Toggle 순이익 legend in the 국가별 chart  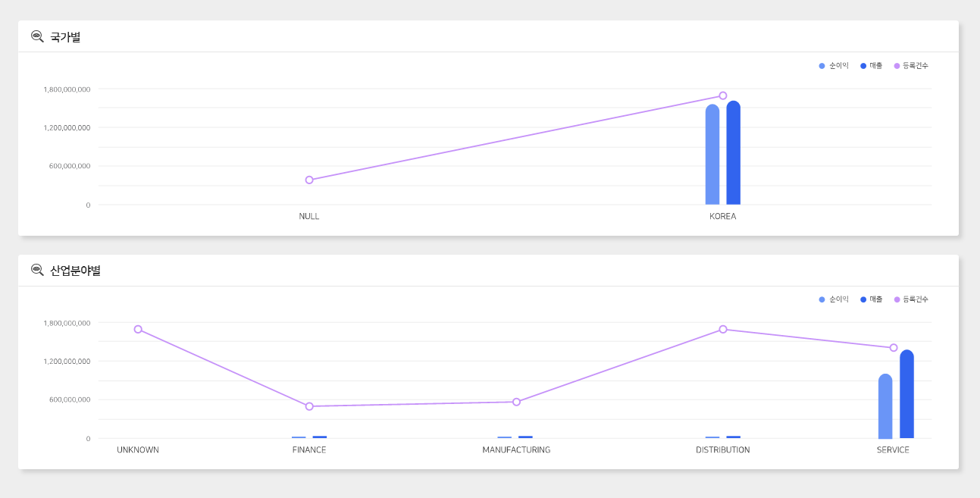(x=834, y=66)
